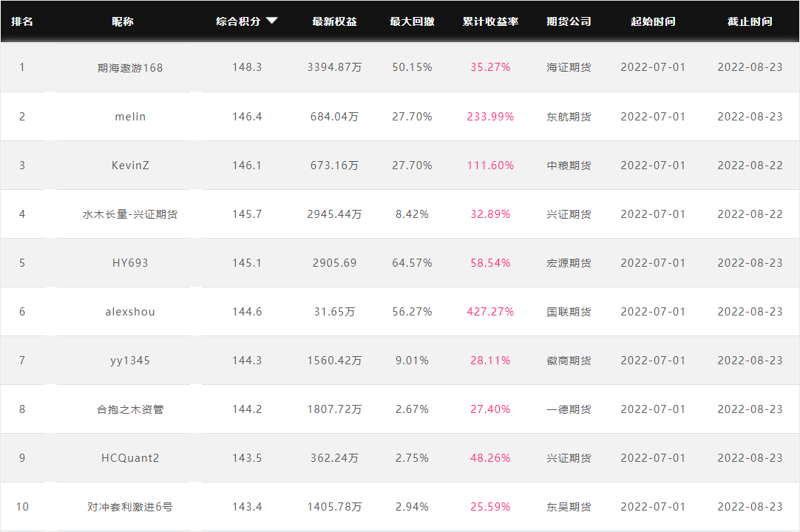The image size is (800, 532).
Task: Click cumulative return 28.11%
Action: click(x=490, y=361)
